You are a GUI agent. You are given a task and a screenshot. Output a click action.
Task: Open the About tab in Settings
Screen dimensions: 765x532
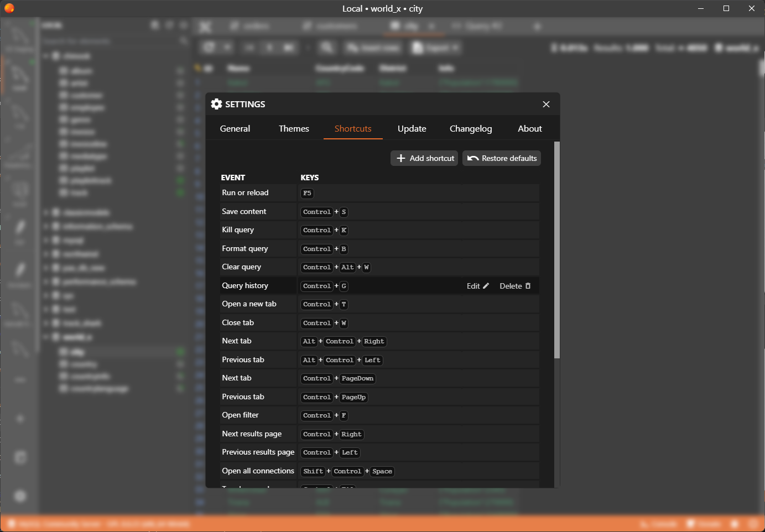pyautogui.click(x=529, y=128)
